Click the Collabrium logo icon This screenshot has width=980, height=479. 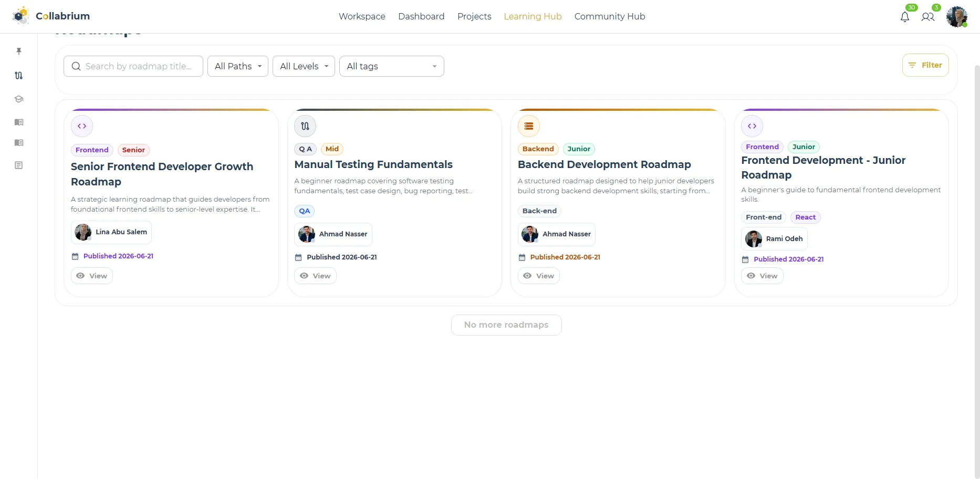click(21, 16)
